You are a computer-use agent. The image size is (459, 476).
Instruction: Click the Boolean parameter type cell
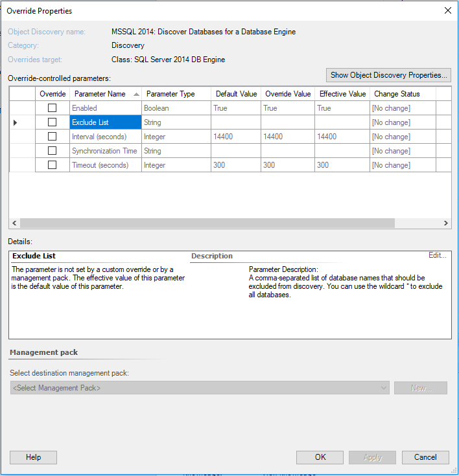point(176,108)
